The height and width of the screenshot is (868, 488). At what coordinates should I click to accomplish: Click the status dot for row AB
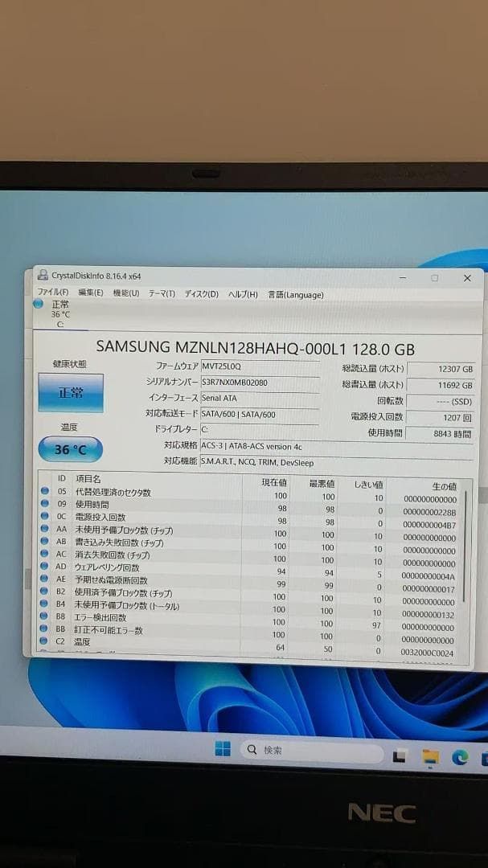click(x=45, y=541)
